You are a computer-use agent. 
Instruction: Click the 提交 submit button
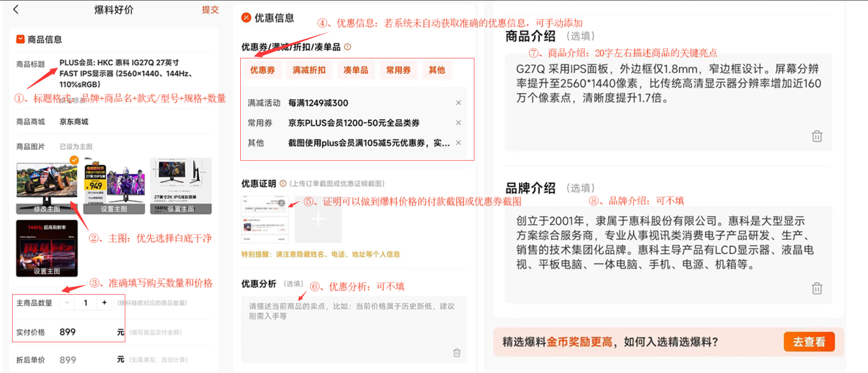(210, 10)
